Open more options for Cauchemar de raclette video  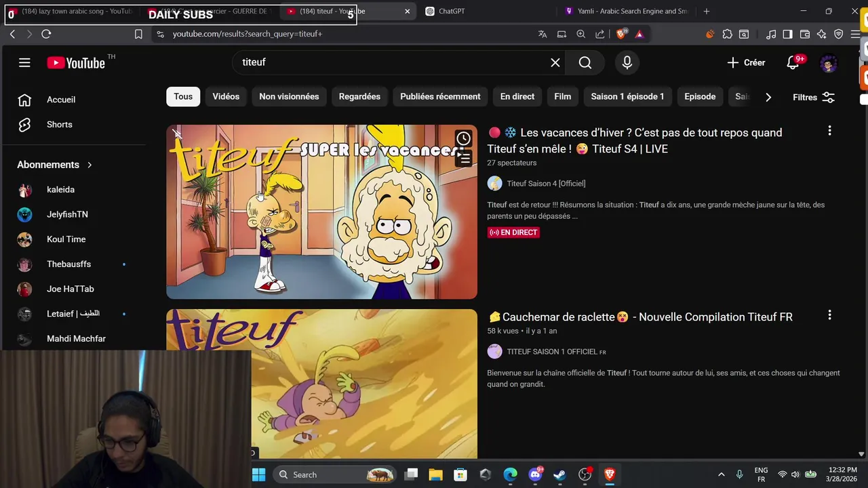(x=829, y=315)
